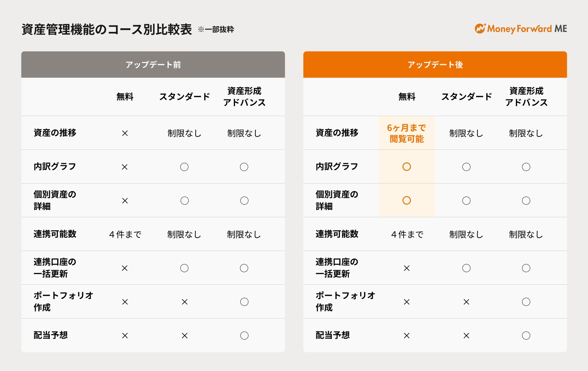This screenshot has width=588, height=371.
Task: Click the 連携可能数 row label in the アップデート前 table
Action: click(x=55, y=234)
